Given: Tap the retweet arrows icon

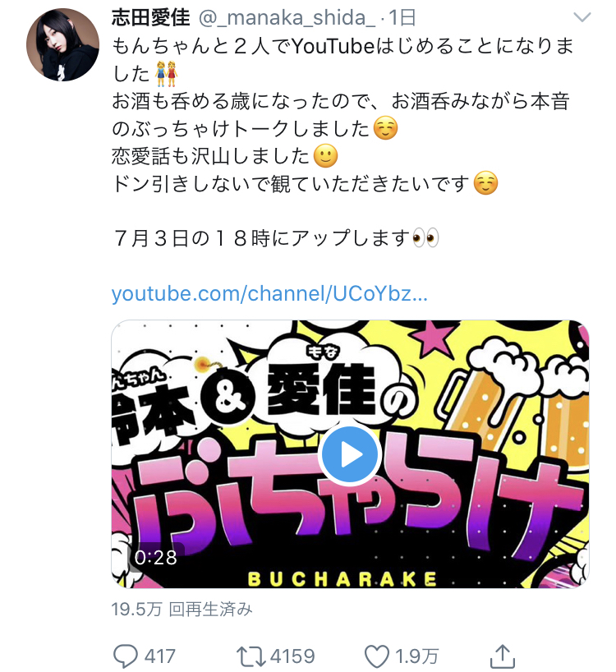Looking at the screenshot, I should (x=251, y=656).
